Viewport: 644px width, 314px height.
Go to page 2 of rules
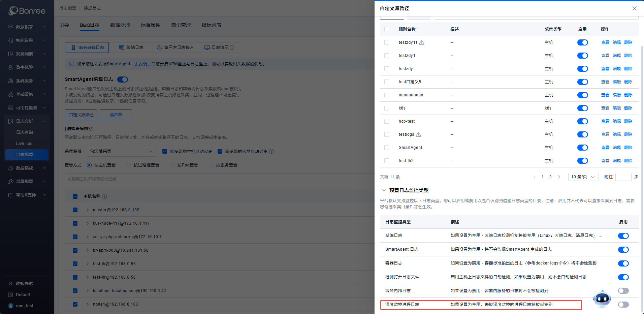click(x=550, y=177)
